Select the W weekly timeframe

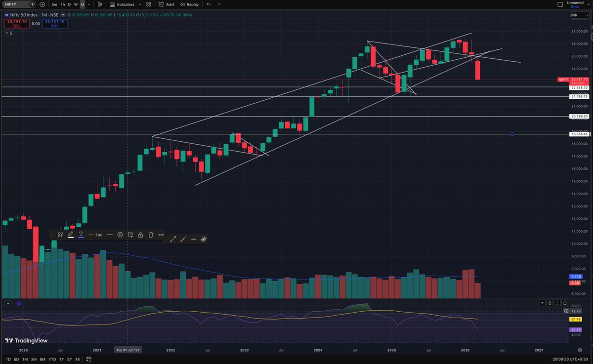pyautogui.click(x=76, y=4)
